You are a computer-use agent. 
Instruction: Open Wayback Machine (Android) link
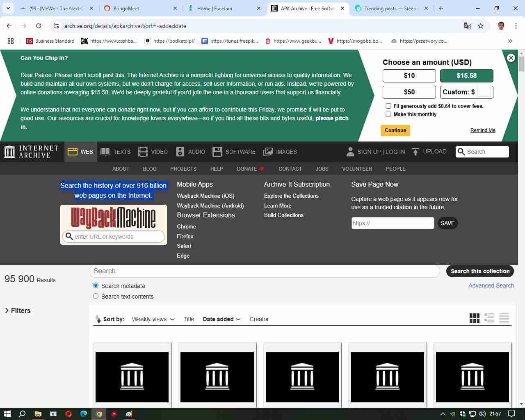coord(210,206)
